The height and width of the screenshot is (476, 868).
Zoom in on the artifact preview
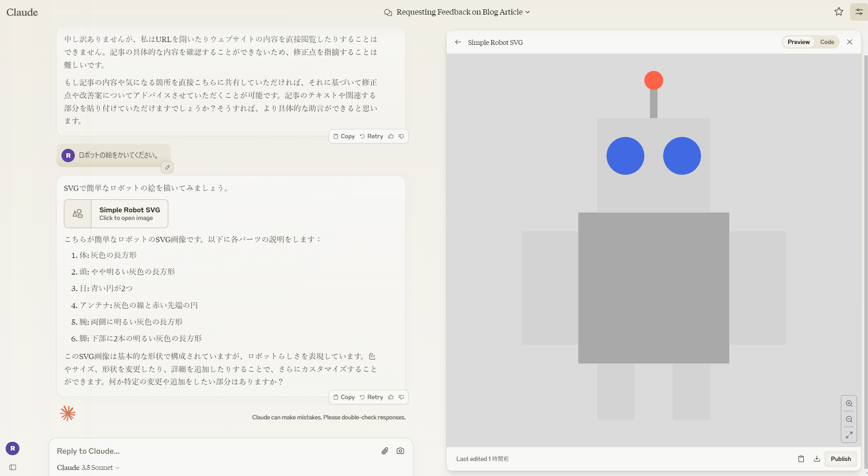click(849, 404)
